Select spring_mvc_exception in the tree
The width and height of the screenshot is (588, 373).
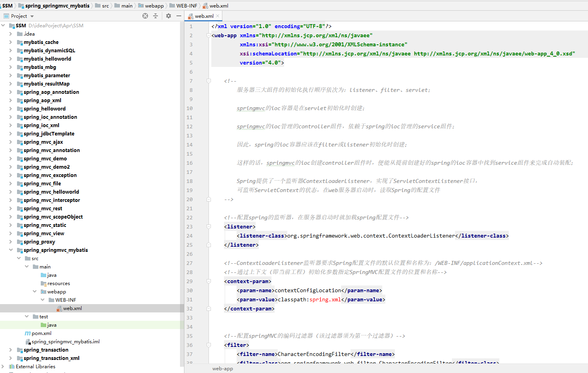pyautogui.click(x=50, y=175)
